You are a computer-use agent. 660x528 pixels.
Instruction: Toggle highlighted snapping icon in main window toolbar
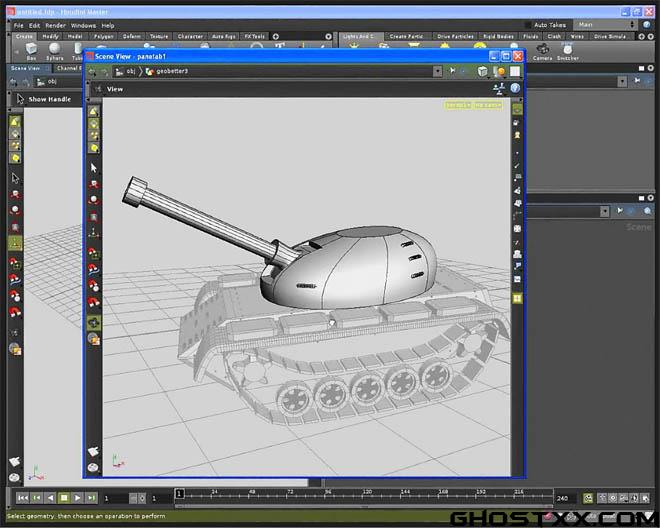tap(15, 243)
